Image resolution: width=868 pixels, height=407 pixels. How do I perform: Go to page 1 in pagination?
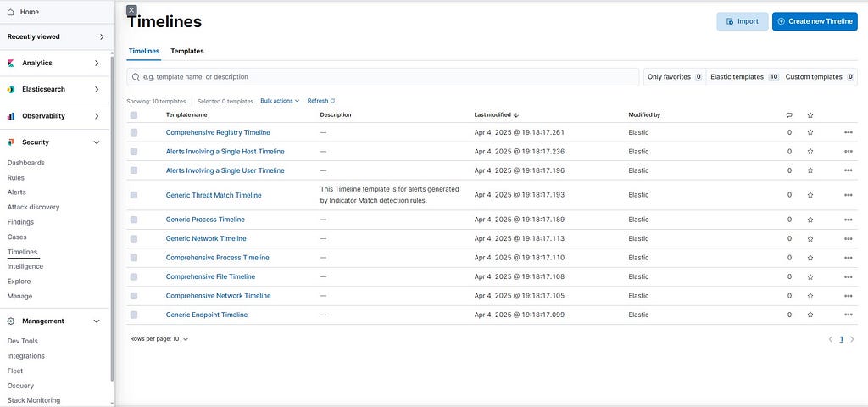click(x=842, y=339)
